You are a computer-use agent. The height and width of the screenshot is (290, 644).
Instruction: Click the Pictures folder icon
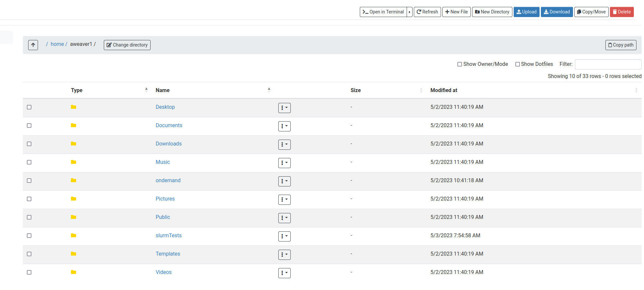coord(73,199)
